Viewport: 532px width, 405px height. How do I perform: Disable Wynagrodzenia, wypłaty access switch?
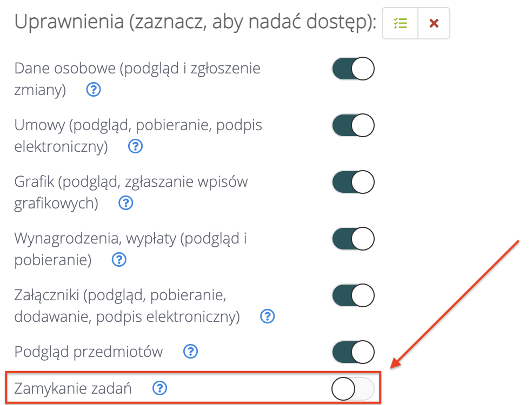point(353,239)
